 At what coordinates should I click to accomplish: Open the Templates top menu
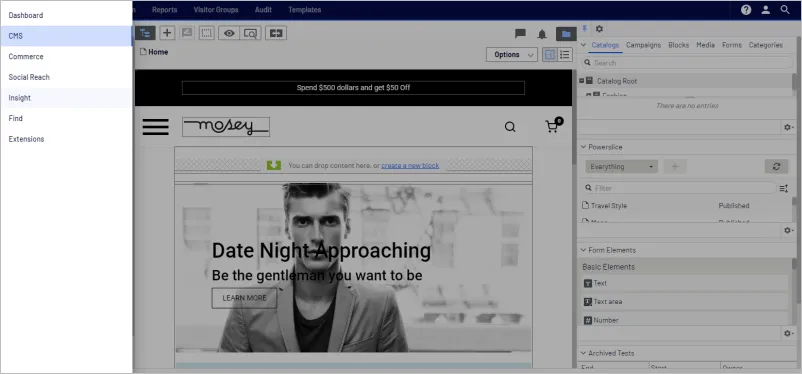pos(304,10)
